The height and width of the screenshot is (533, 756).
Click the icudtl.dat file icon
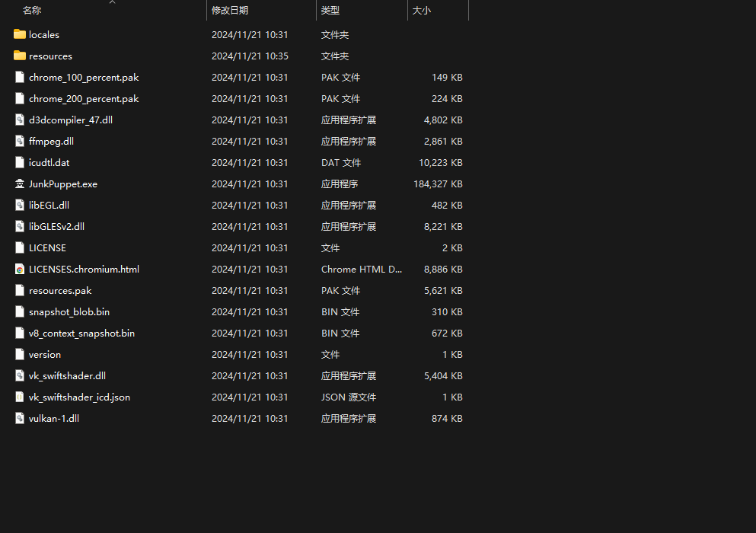click(x=20, y=162)
